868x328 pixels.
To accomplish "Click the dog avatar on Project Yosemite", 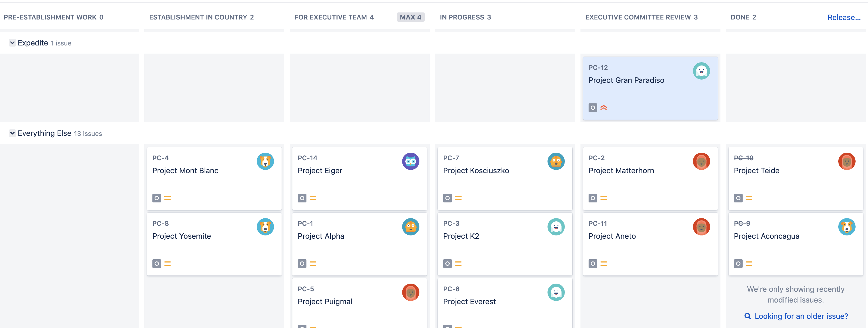I will pos(265,227).
